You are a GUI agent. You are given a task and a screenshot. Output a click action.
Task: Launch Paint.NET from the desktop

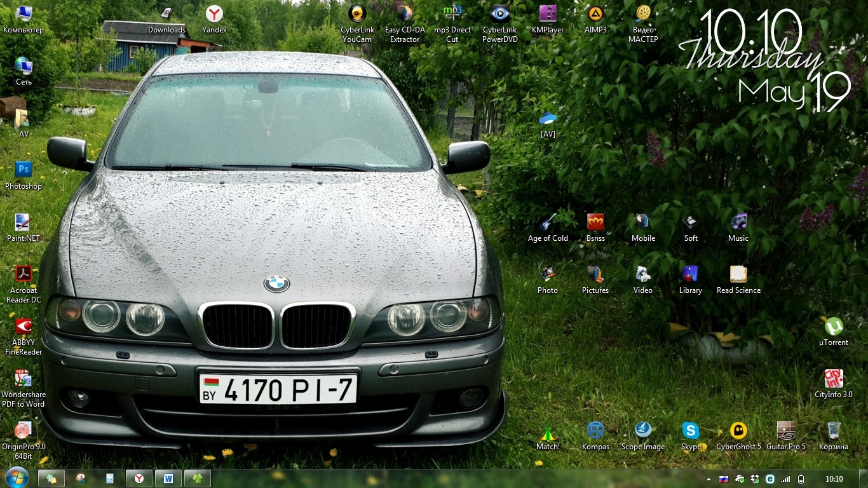[24, 227]
